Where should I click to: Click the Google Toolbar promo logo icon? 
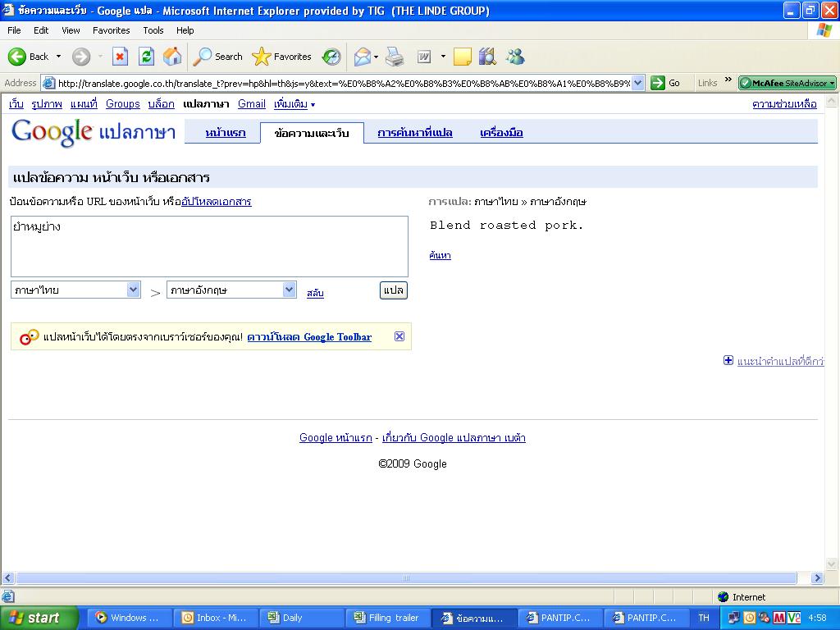(29, 337)
